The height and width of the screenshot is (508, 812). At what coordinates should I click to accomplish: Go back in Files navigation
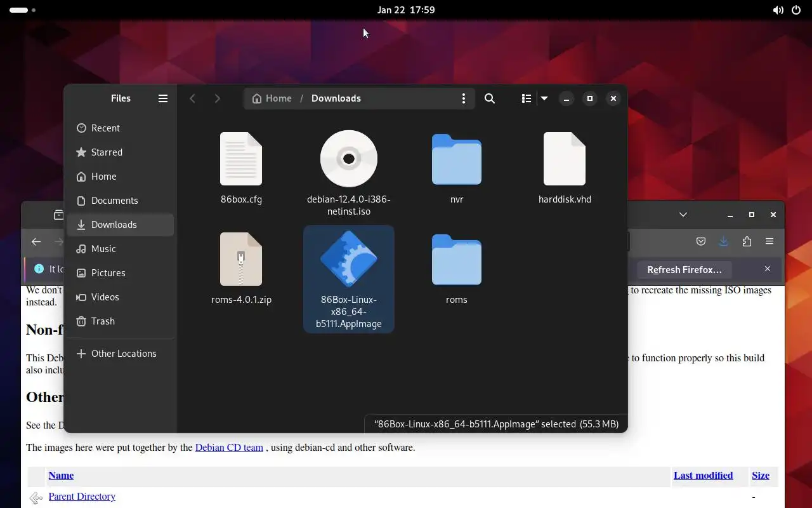point(193,98)
